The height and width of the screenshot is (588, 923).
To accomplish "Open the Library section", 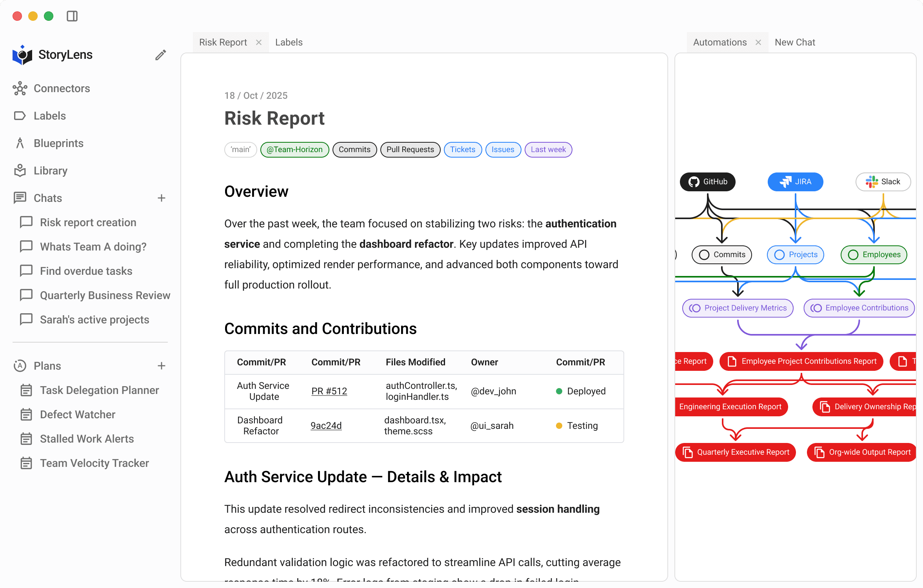I will coord(50,171).
